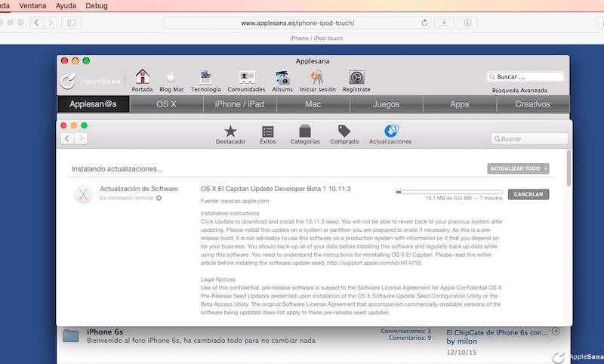Open the by milon author link
604x364 pixels.
(x=461, y=341)
